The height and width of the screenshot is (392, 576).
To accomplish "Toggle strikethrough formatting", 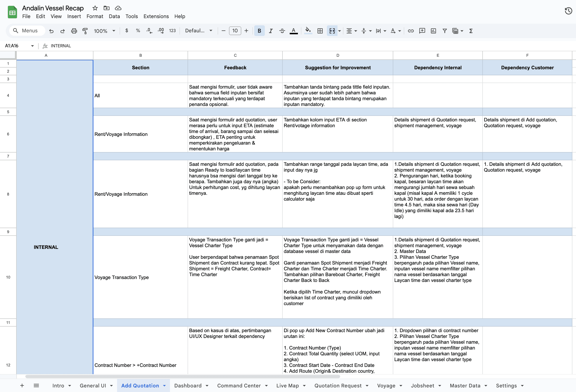I will tap(282, 31).
